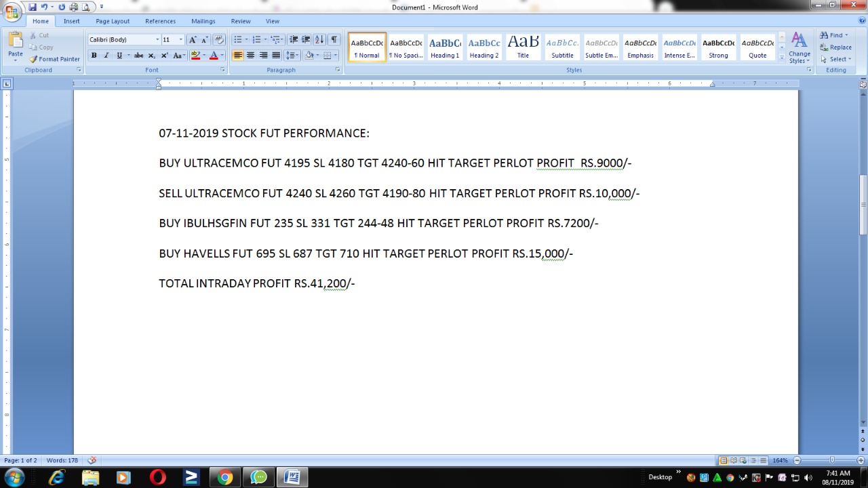Apply the Title style

click(x=523, y=47)
